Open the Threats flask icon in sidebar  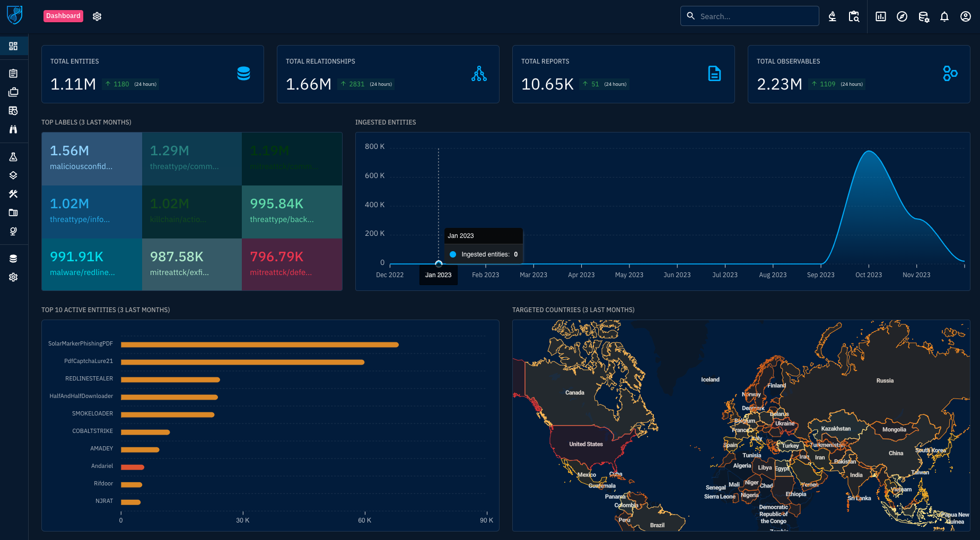pos(13,157)
